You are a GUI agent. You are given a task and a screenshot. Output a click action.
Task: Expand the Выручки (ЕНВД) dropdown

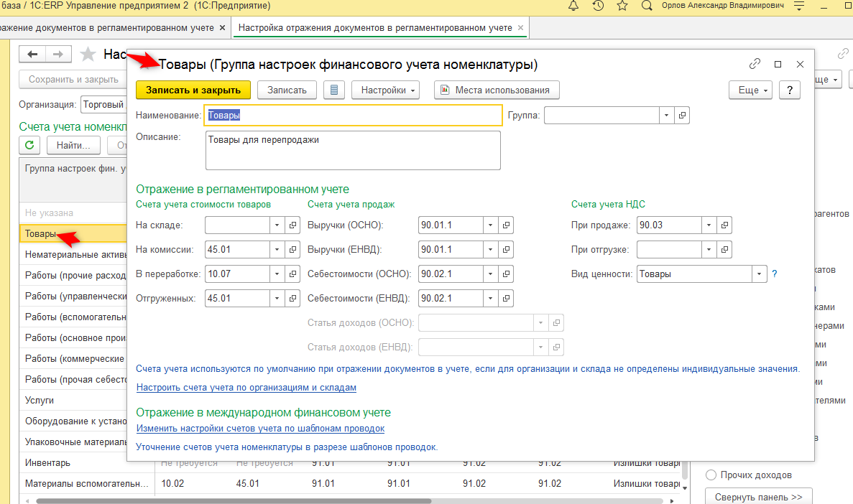coord(490,250)
